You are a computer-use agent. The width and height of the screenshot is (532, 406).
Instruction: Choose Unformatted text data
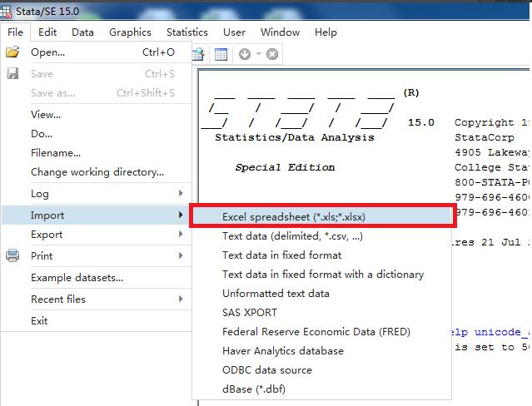click(321, 294)
